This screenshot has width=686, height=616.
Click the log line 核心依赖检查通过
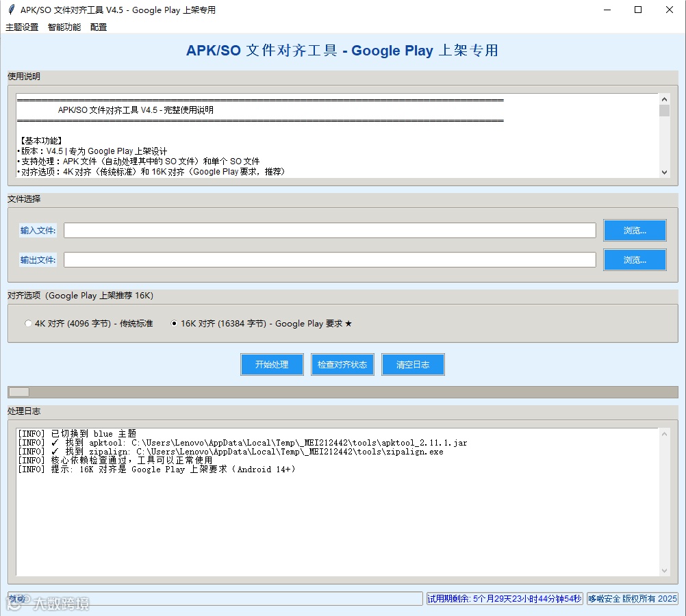(115, 460)
